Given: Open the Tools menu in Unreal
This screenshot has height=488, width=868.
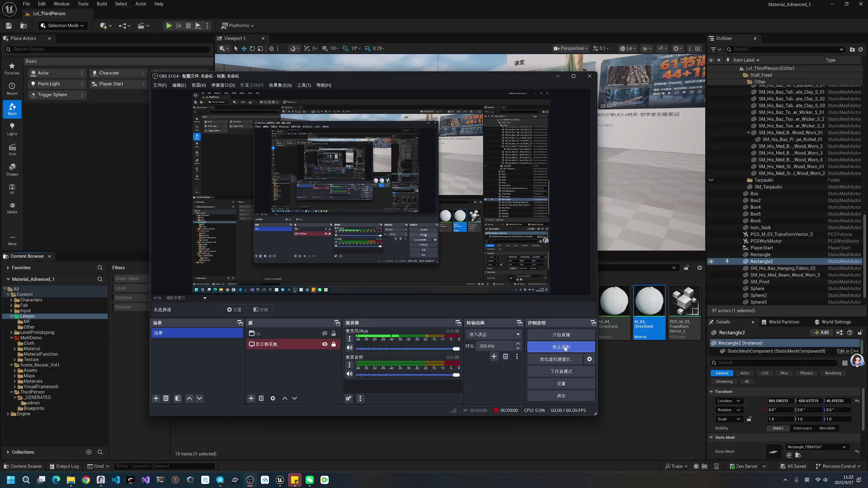Looking at the screenshot, I should coord(83,4).
